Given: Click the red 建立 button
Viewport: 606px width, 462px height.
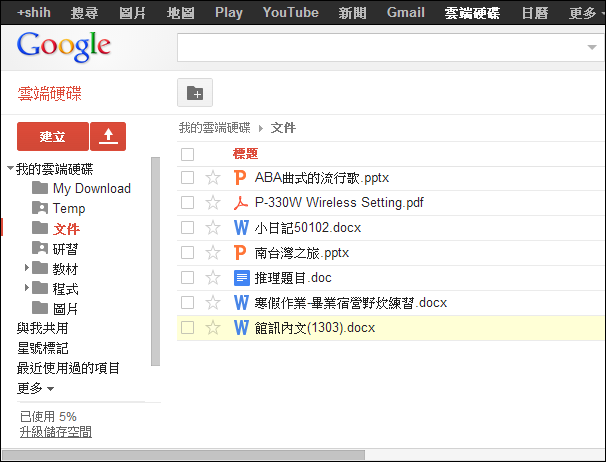Looking at the screenshot, I should tap(53, 136).
